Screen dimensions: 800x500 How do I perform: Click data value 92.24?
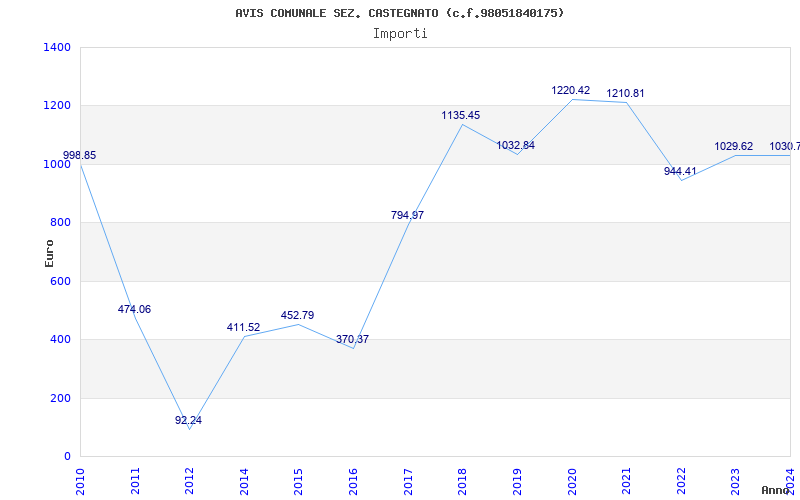[x=188, y=420]
